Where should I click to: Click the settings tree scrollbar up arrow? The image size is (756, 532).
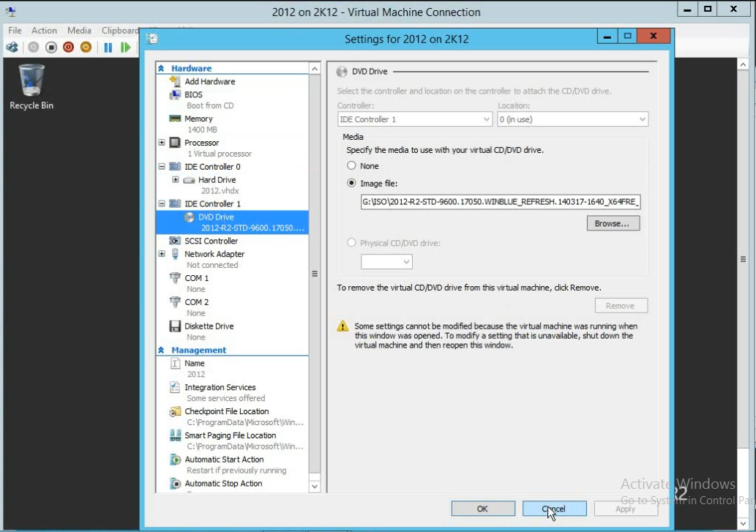(x=315, y=69)
